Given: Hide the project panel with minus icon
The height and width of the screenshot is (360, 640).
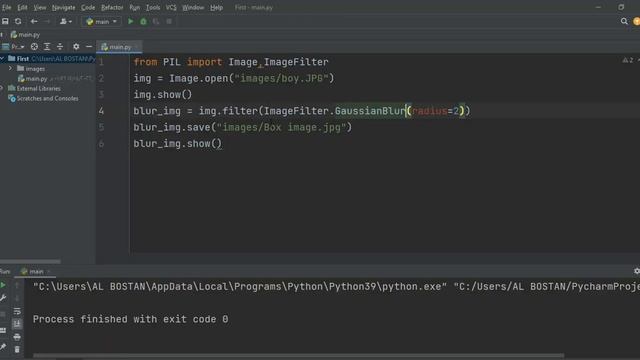Looking at the screenshot, I should point(89,47).
